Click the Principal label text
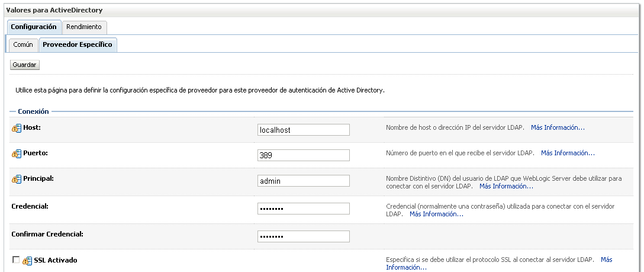Image resolution: width=644 pixels, height=272 pixels. coord(38,179)
